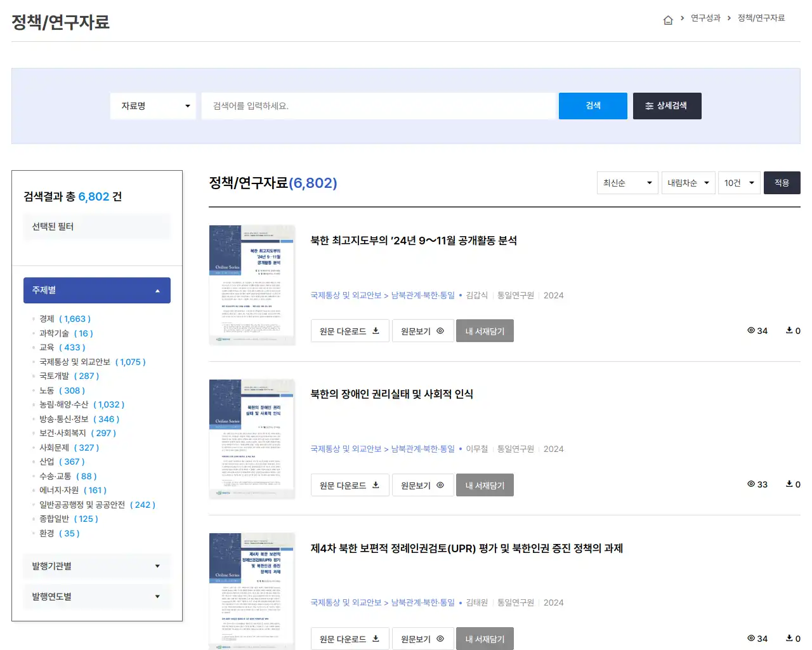Add first result to 내 서재담기
Image resolution: width=812 pixels, height=650 pixels.
click(x=485, y=330)
